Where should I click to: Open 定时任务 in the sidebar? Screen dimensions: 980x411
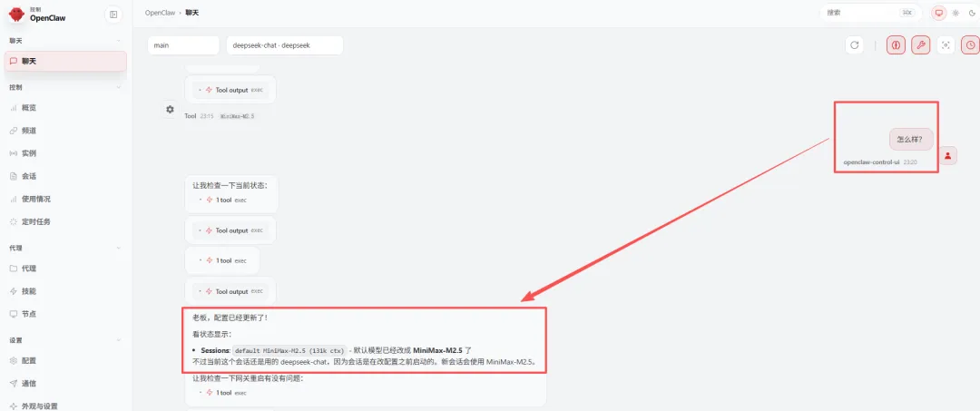tap(65, 221)
